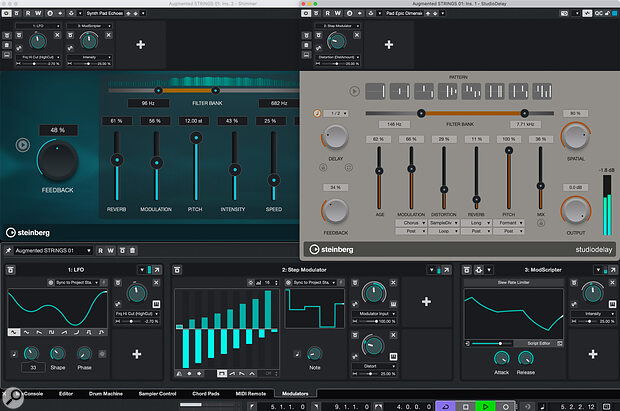Click the StudioDelay MIX slider handle
The image size is (620, 411).
pos(541,186)
